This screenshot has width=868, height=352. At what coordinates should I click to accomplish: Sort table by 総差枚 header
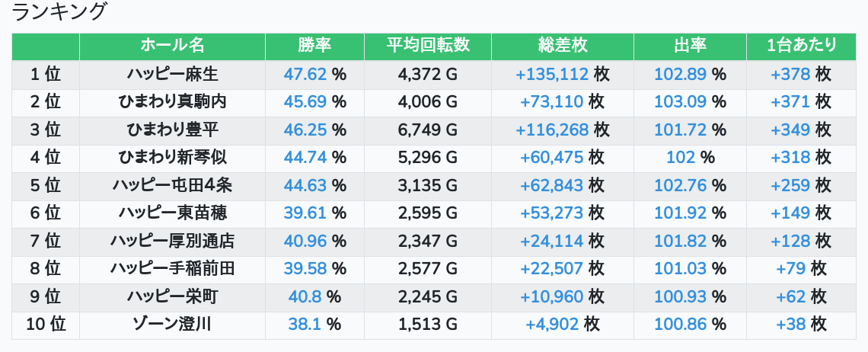tap(562, 46)
